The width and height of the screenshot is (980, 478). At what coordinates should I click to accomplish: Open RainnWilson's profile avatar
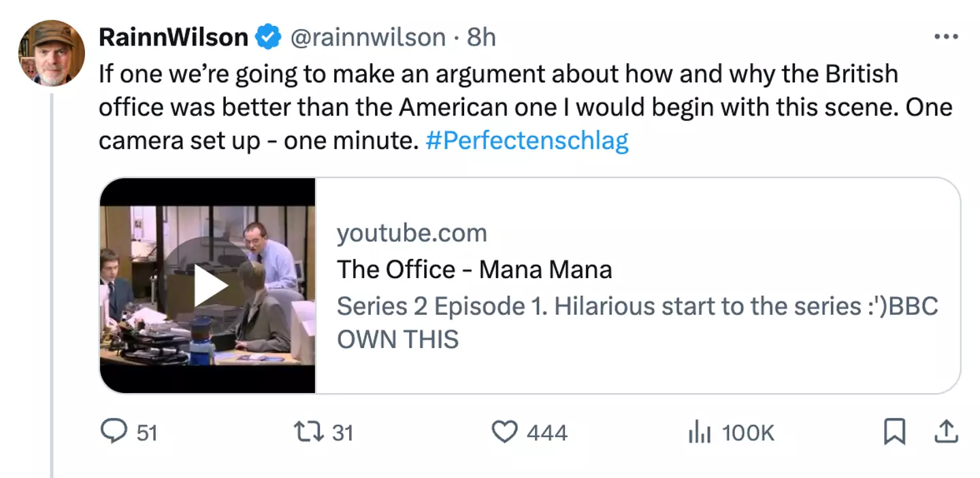(51, 53)
